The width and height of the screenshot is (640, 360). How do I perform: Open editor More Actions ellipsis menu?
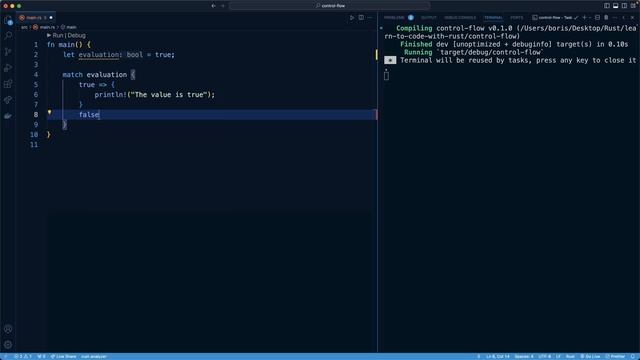pos(370,18)
